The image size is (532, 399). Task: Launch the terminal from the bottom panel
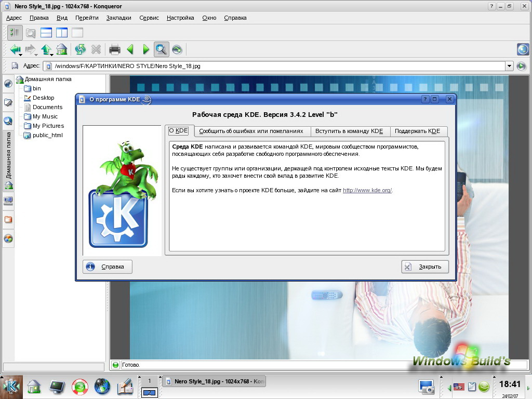coord(57,387)
